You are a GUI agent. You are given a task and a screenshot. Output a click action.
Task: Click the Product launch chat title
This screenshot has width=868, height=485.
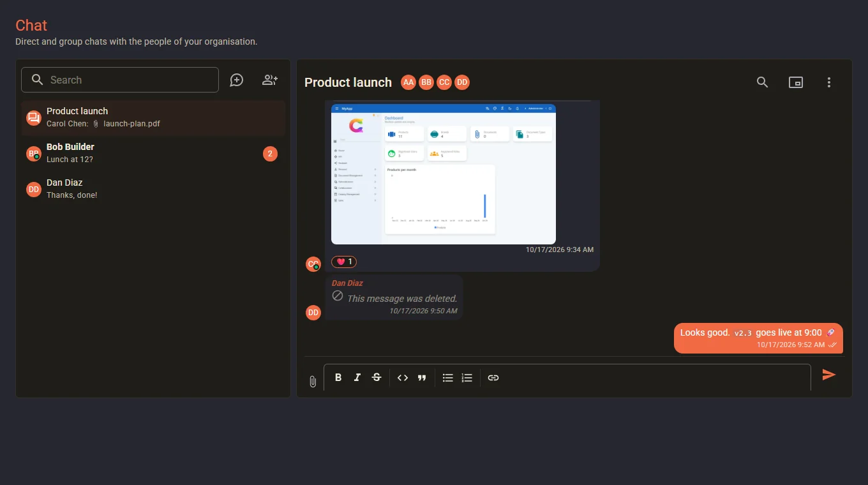(348, 82)
